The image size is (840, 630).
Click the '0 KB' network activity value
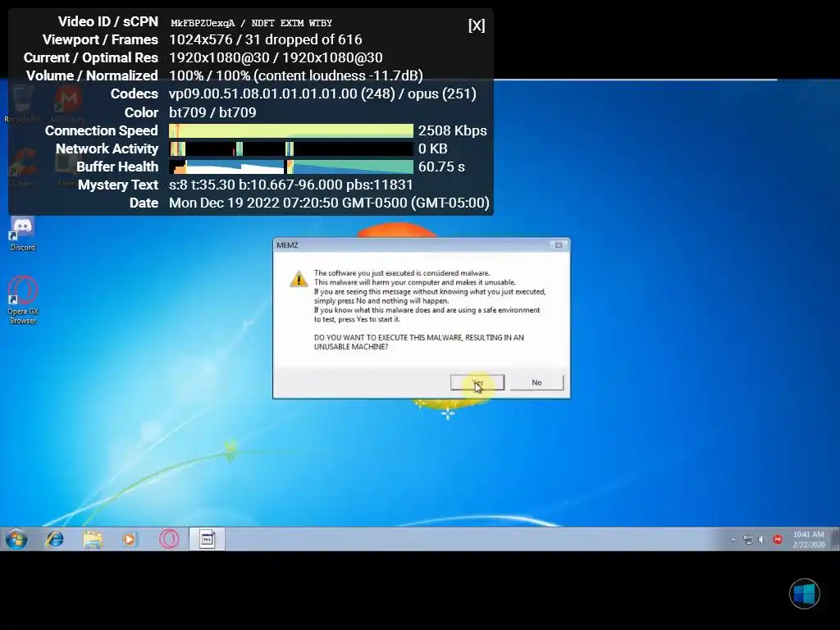point(432,149)
